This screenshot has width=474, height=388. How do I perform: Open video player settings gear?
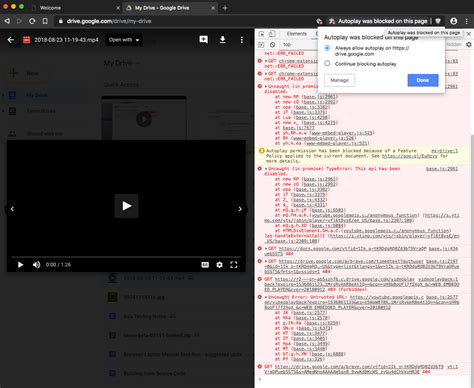(219, 265)
